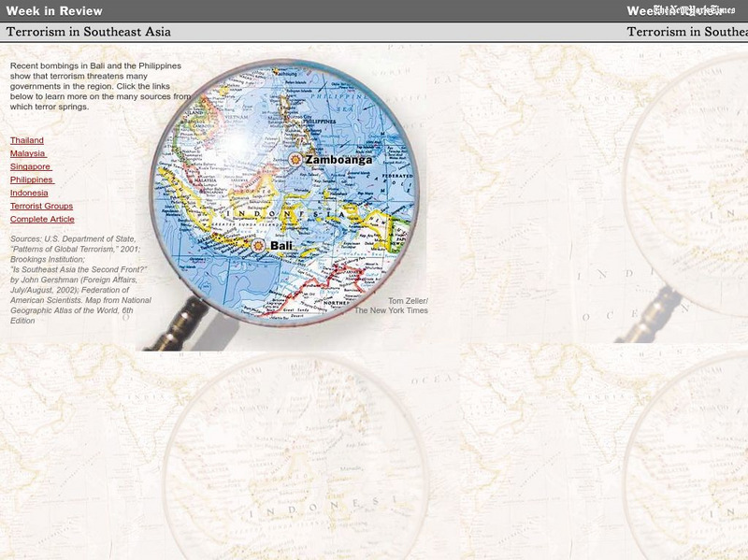Click the Sources citation text

[x=81, y=280]
